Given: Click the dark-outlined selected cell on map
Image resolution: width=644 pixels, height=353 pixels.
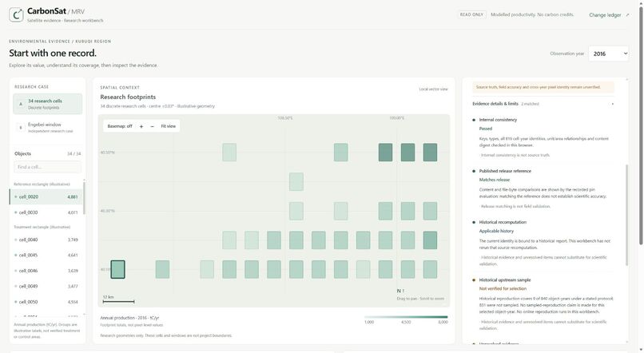Looking at the screenshot, I should tap(118, 269).
